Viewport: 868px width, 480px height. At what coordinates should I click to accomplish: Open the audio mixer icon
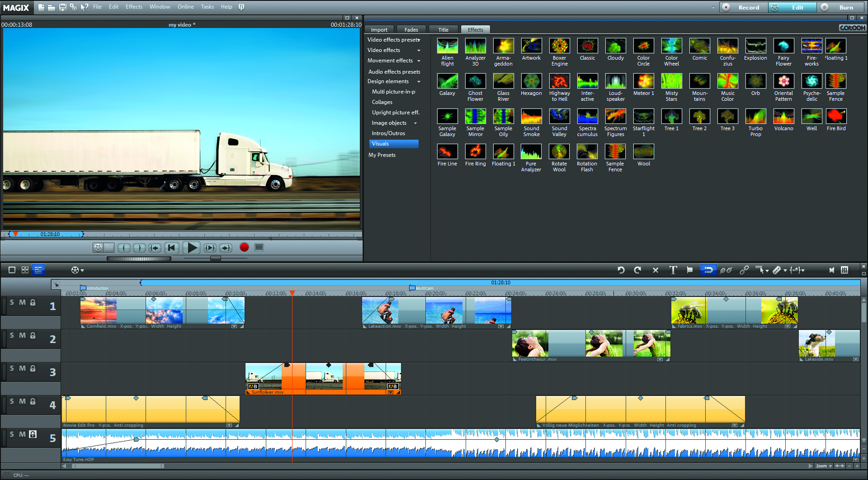click(844, 270)
